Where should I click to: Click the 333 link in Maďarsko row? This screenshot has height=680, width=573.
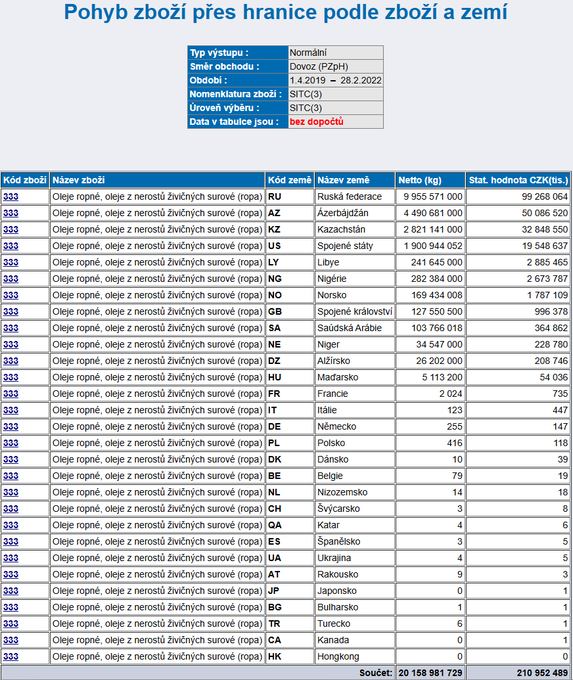[x=11, y=378]
